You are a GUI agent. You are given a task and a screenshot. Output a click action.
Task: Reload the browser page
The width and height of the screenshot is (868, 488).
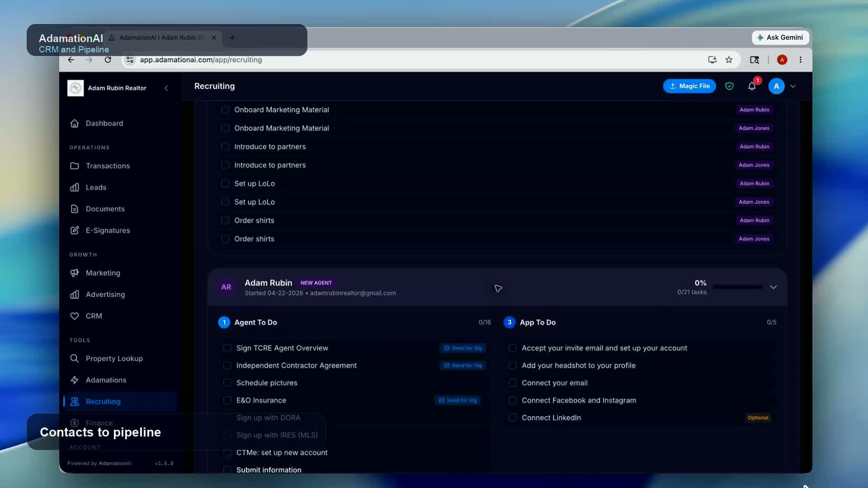[108, 60]
